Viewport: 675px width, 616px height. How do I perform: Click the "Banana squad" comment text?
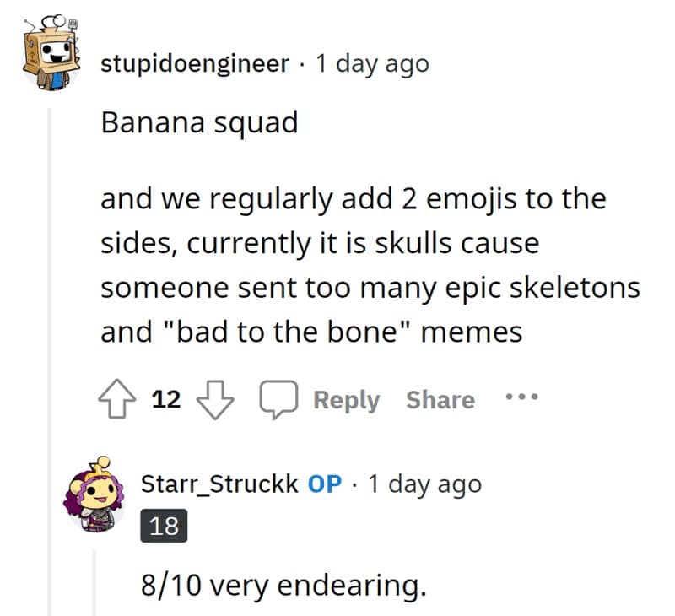tap(199, 122)
